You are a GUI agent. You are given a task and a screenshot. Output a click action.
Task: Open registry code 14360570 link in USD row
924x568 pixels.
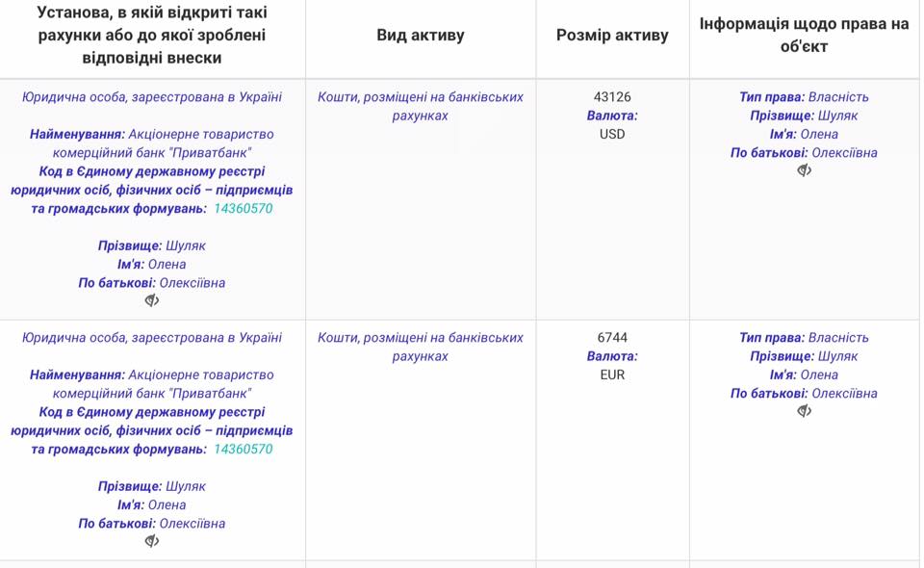coord(243,208)
